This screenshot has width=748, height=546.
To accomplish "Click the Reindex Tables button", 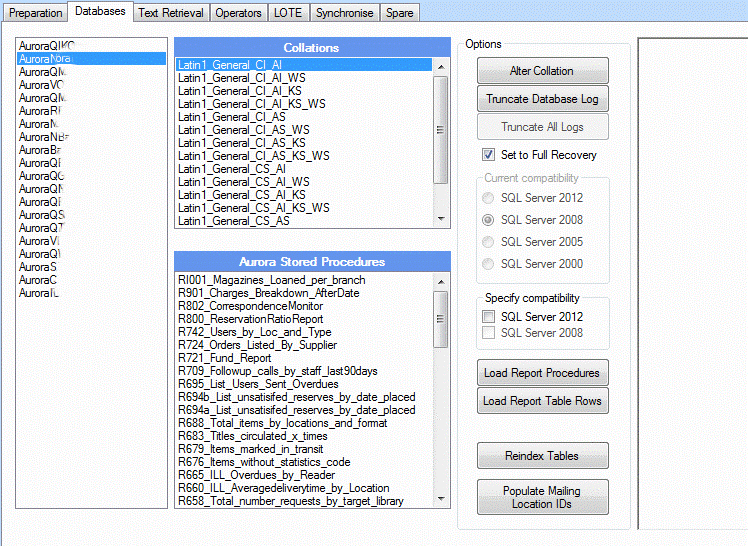I will [x=542, y=455].
